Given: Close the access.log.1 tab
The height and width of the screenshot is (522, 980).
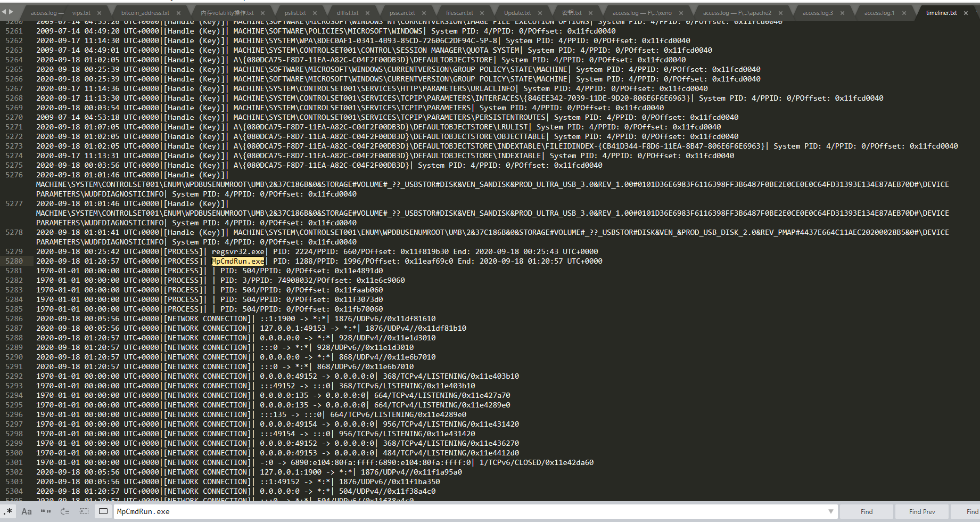Looking at the screenshot, I should tap(904, 13).
